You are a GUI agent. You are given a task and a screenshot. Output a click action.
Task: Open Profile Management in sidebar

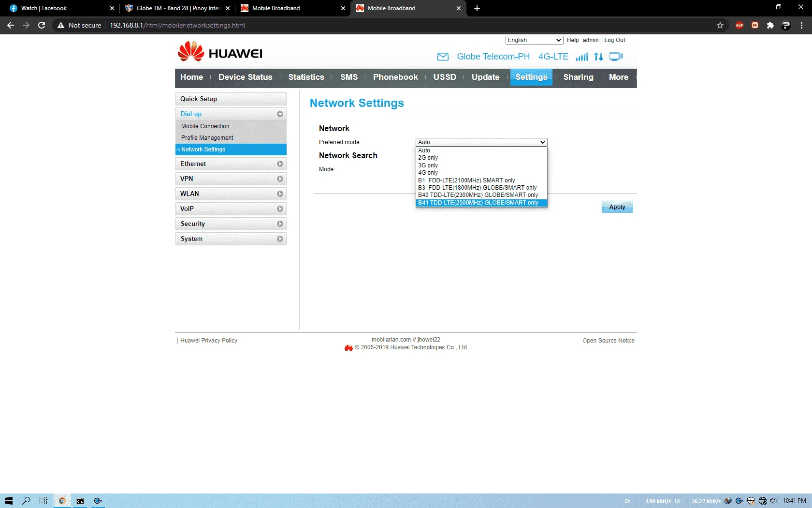(207, 138)
